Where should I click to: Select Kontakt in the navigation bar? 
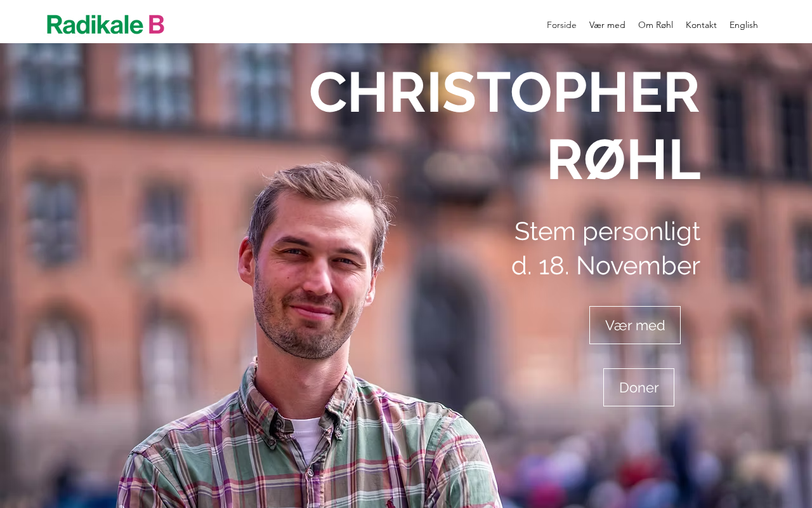(701, 25)
